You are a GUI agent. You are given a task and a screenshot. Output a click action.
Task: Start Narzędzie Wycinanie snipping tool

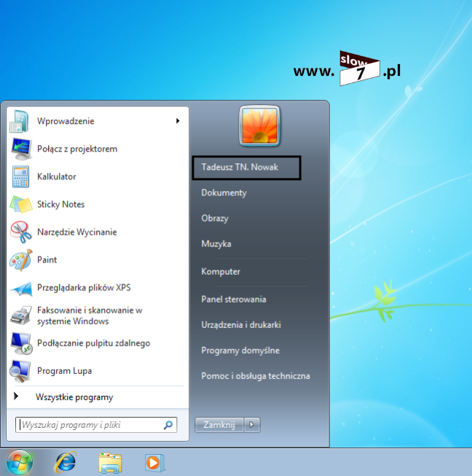coord(76,232)
